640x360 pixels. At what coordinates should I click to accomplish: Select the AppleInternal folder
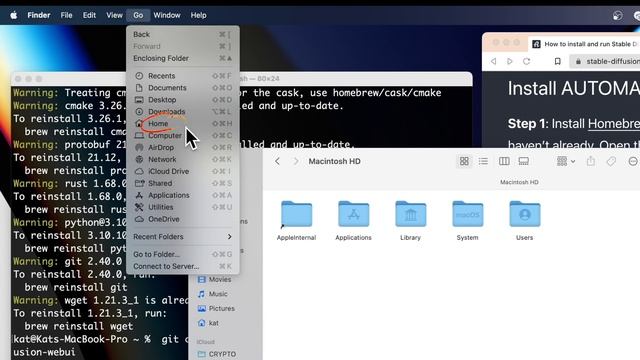(x=296, y=220)
